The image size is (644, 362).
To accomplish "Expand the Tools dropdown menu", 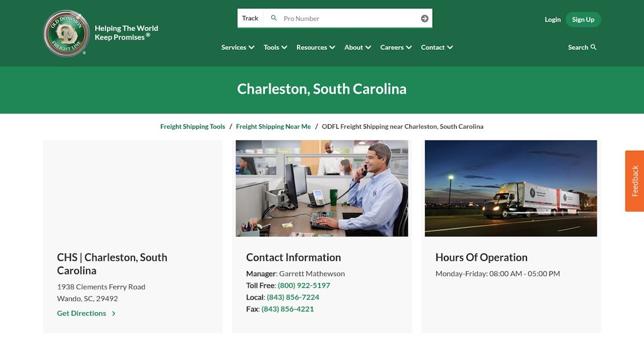I will [x=275, y=47].
